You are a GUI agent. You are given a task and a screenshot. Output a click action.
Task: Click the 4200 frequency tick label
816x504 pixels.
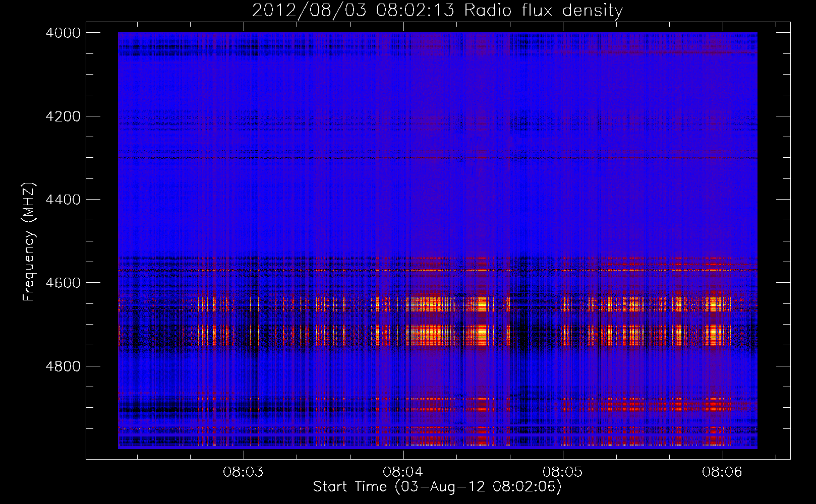pyautogui.click(x=63, y=116)
